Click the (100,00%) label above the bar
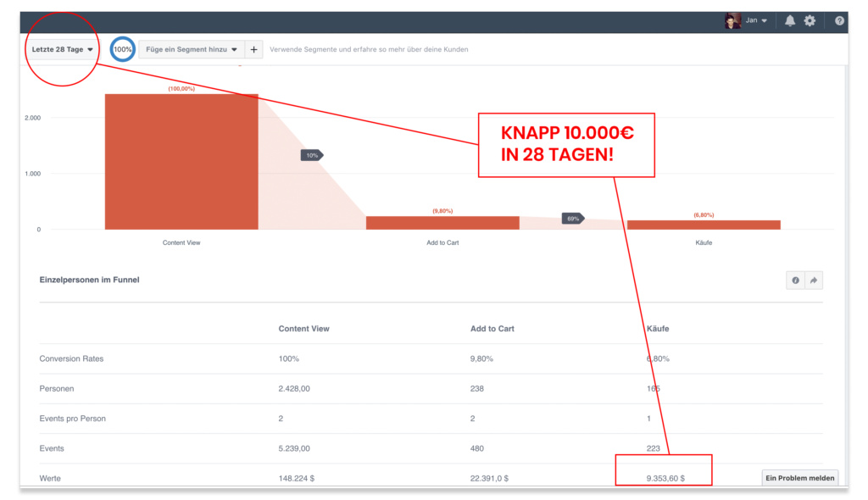 [x=181, y=89]
